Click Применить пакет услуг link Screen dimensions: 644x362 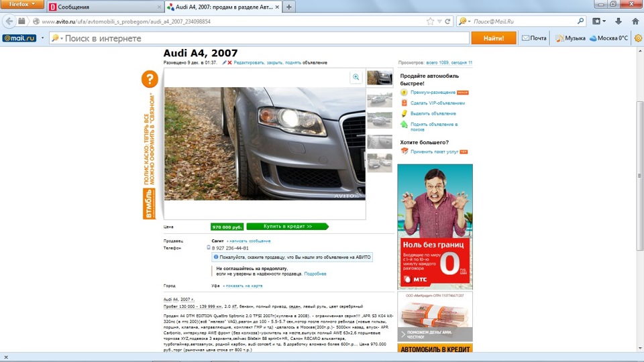click(x=434, y=152)
